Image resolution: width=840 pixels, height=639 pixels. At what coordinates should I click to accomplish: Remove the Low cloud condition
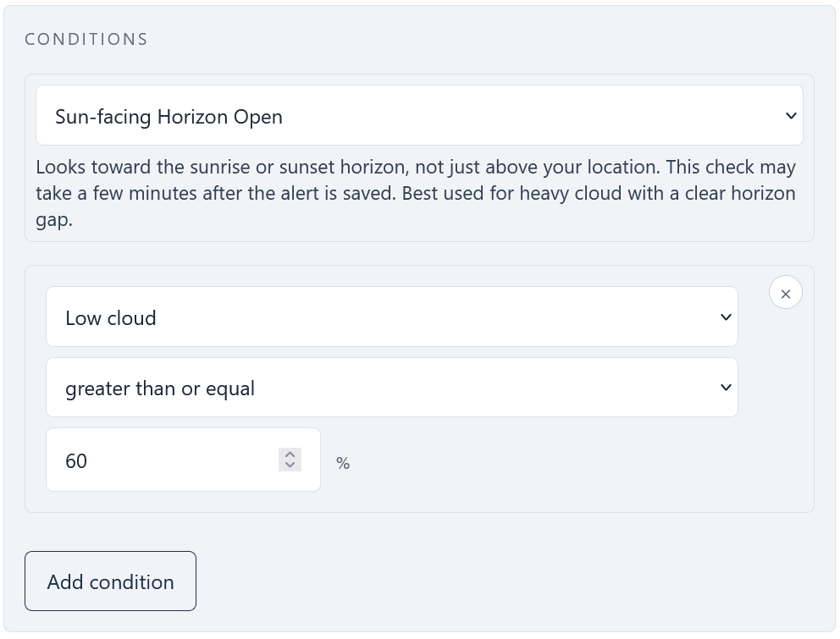click(x=785, y=293)
